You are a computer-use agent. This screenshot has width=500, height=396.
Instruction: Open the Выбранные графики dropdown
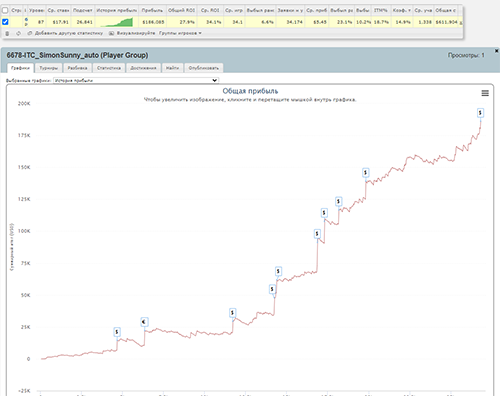pos(136,80)
